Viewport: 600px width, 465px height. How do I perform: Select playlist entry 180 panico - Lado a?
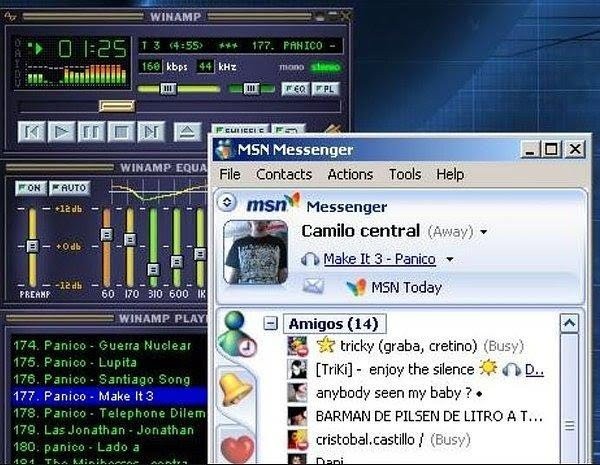click(109, 447)
